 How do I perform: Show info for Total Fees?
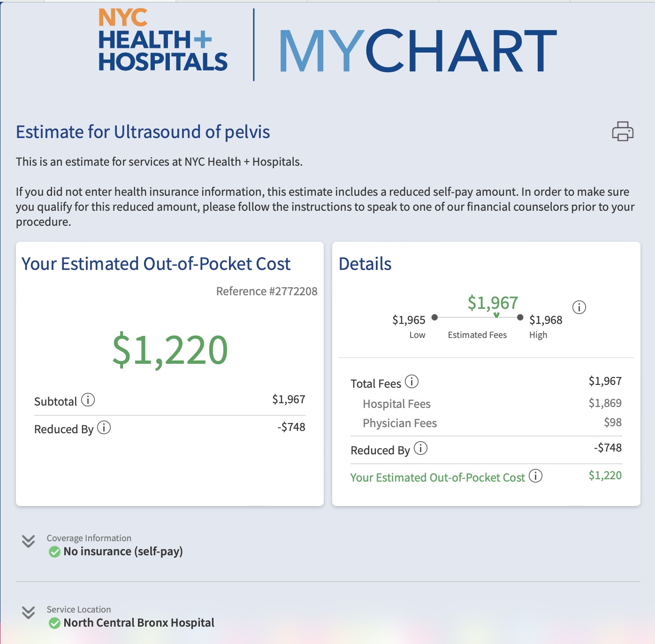coord(411,382)
